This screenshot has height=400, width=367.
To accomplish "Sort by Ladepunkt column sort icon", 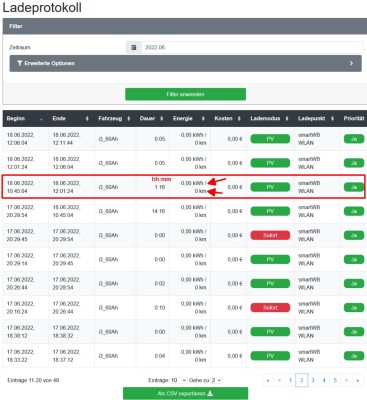I will [x=332, y=119].
